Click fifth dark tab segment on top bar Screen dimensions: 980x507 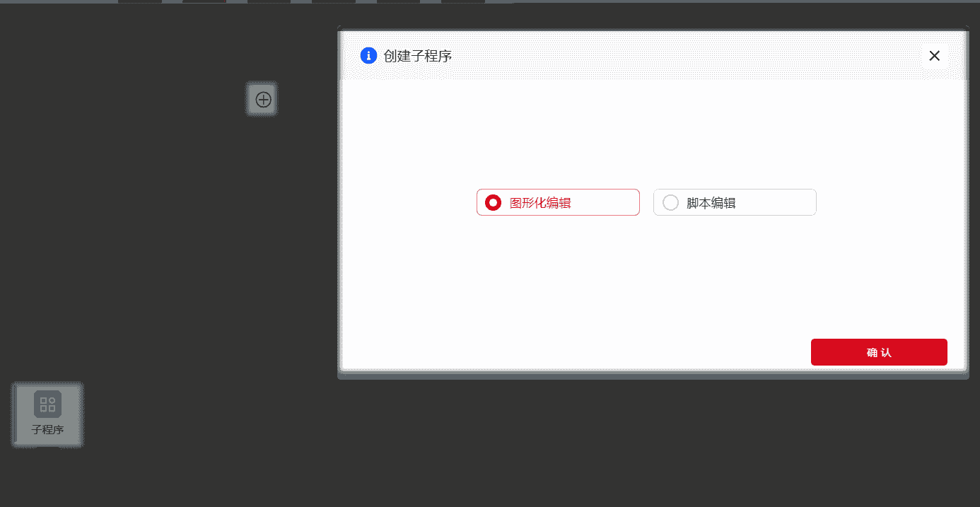coord(398,1)
